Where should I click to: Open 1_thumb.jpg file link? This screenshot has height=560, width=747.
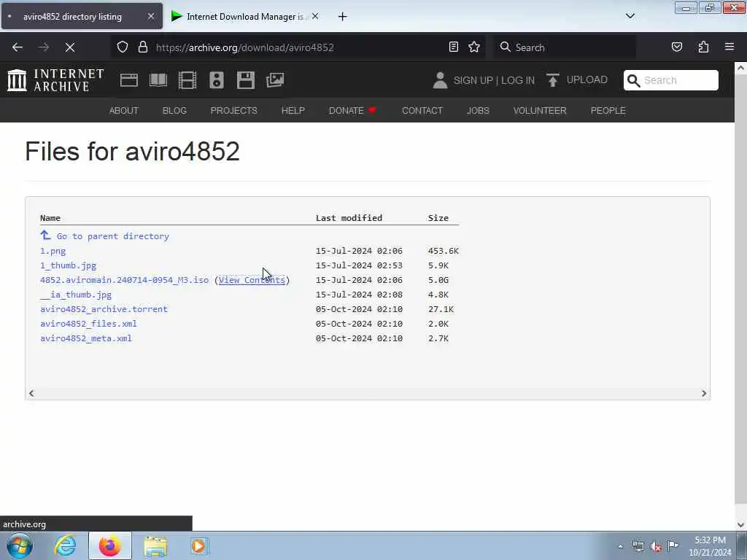click(68, 265)
